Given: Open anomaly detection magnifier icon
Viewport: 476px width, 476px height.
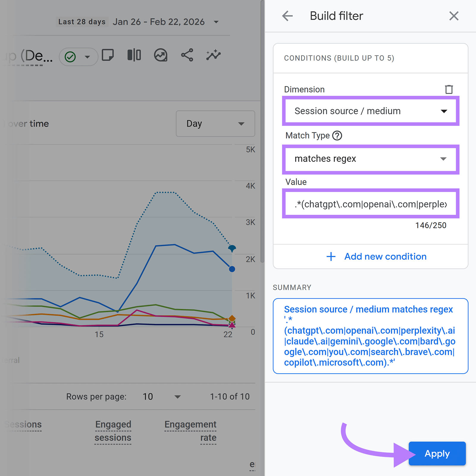Looking at the screenshot, I should [160, 55].
